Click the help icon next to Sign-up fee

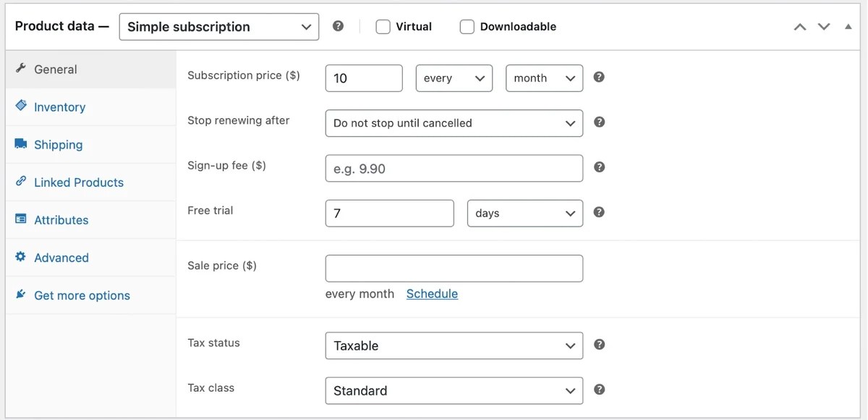click(x=599, y=167)
